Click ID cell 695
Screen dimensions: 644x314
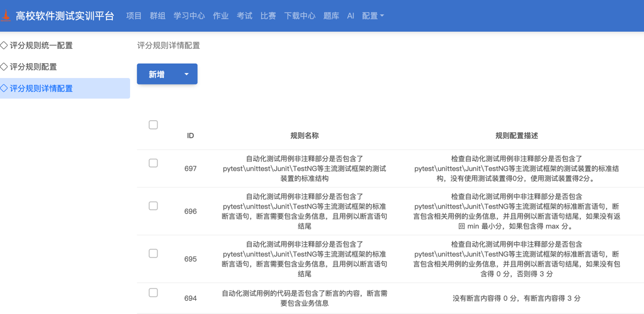(190, 259)
